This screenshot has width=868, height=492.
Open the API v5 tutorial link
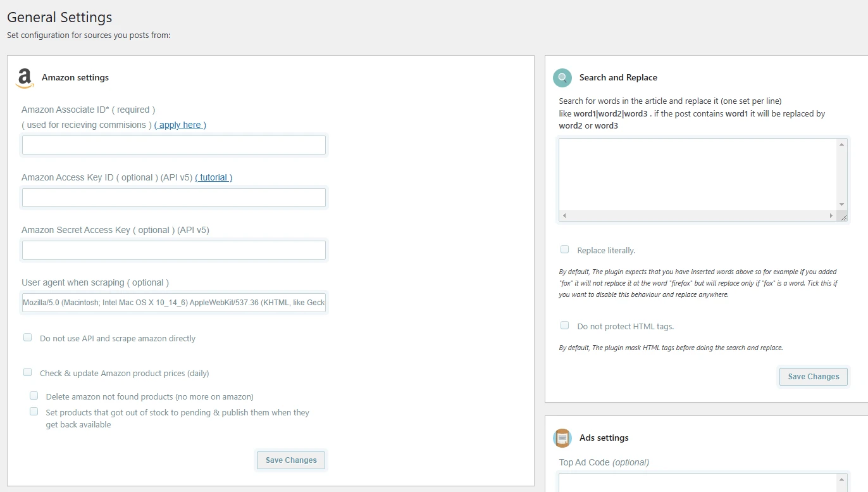[214, 177]
